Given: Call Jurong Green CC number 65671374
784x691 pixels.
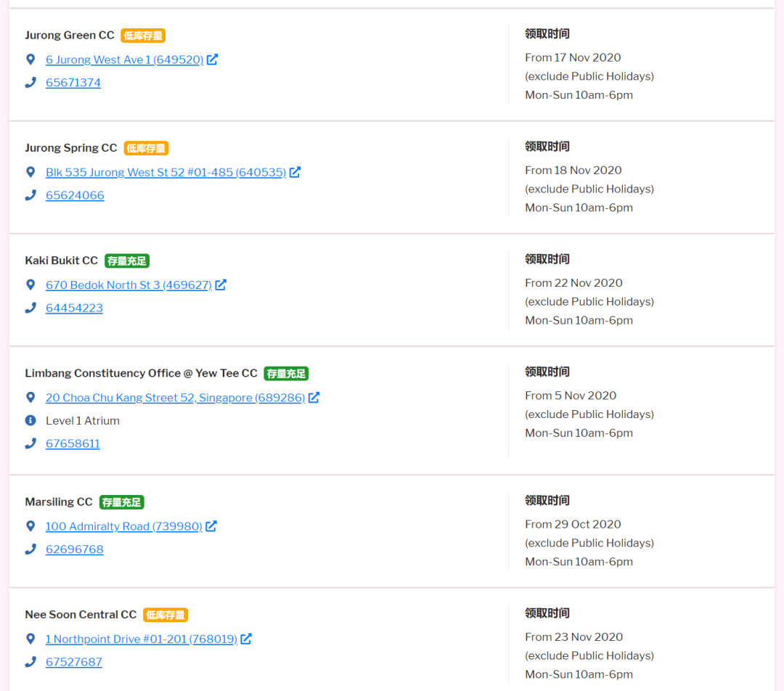Looking at the screenshot, I should point(73,83).
